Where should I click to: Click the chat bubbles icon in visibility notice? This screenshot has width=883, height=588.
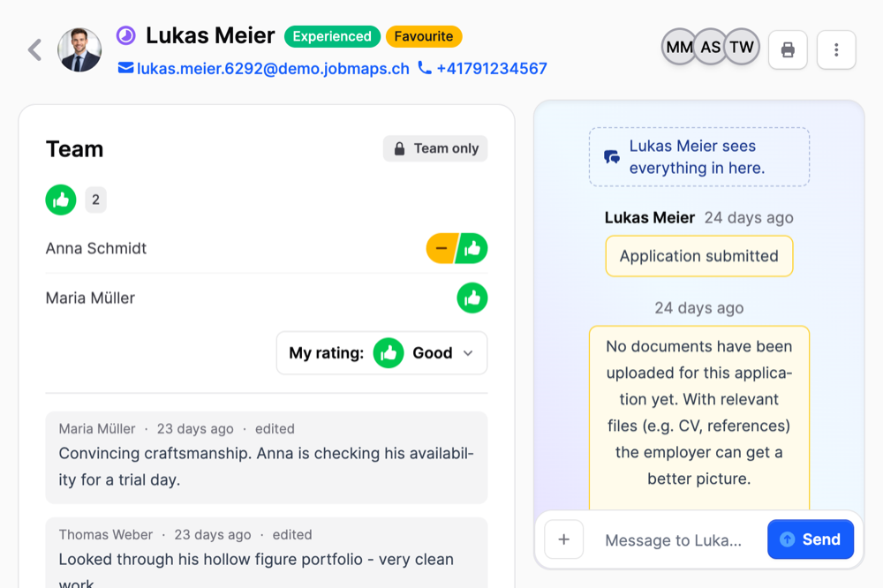[612, 156]
